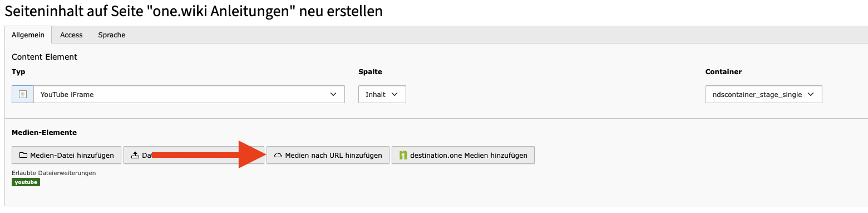Click the YouTube iFrame content type icon
Viewport: 868px width, 213px height.
coord(23,94)
